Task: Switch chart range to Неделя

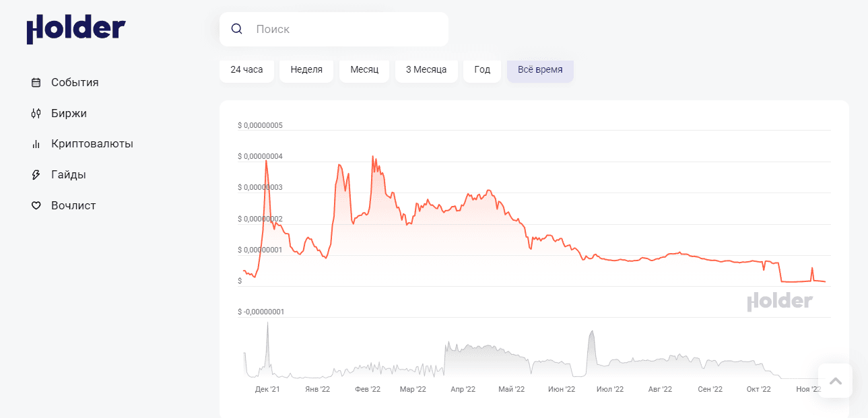Action: [306, 69]
